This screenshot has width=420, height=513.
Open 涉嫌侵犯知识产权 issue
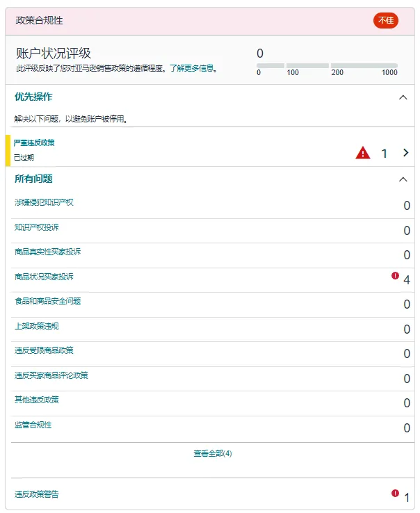44,202
